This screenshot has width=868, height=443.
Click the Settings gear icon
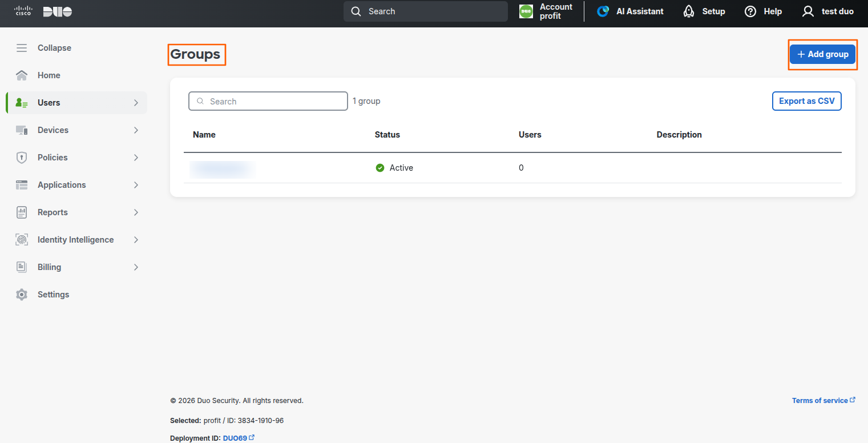click(x=22, y=295)
